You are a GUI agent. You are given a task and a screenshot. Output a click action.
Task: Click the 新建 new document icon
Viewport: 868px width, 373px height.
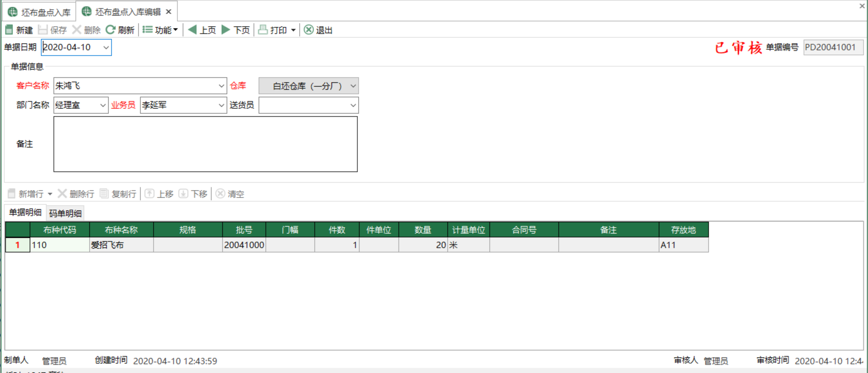[x=9, y=30]
